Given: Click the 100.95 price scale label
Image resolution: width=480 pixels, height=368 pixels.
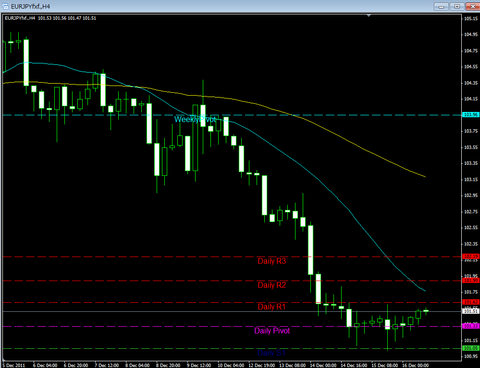Looking at the screenshot, I should [471, 356].
